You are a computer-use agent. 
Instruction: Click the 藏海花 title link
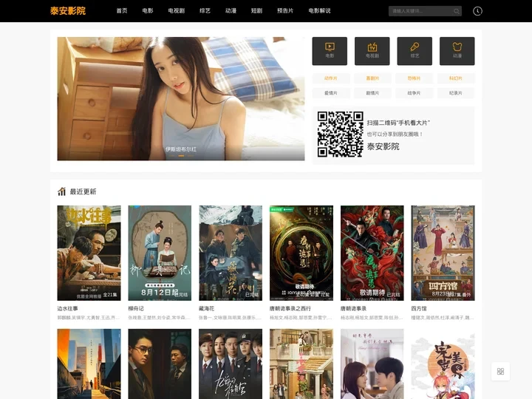(207, 308)
